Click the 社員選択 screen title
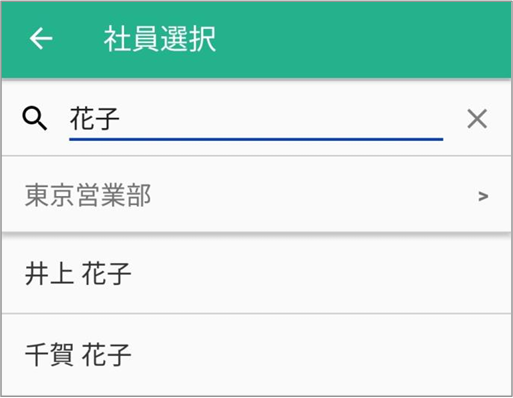The width and height of the screenshot is (513, 398). pos(160,39)
